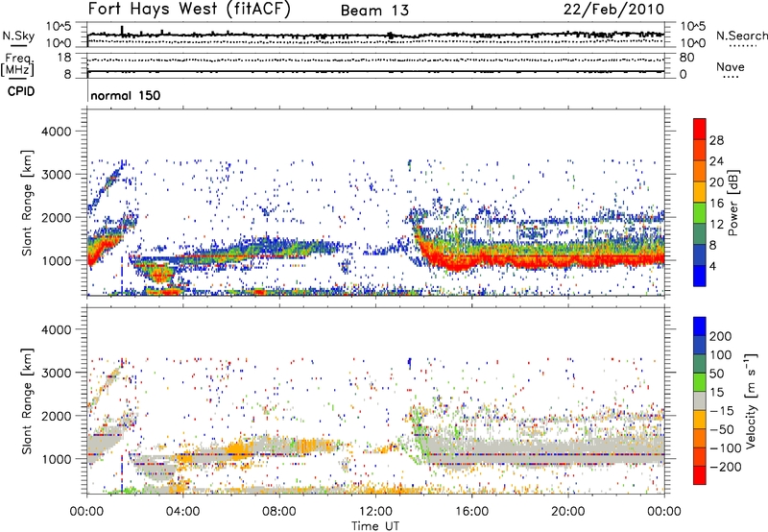Click the '4000' tick in the power panel
This screenshot has height=532, width=768.
pyautogui.click(x=56, y=132)
